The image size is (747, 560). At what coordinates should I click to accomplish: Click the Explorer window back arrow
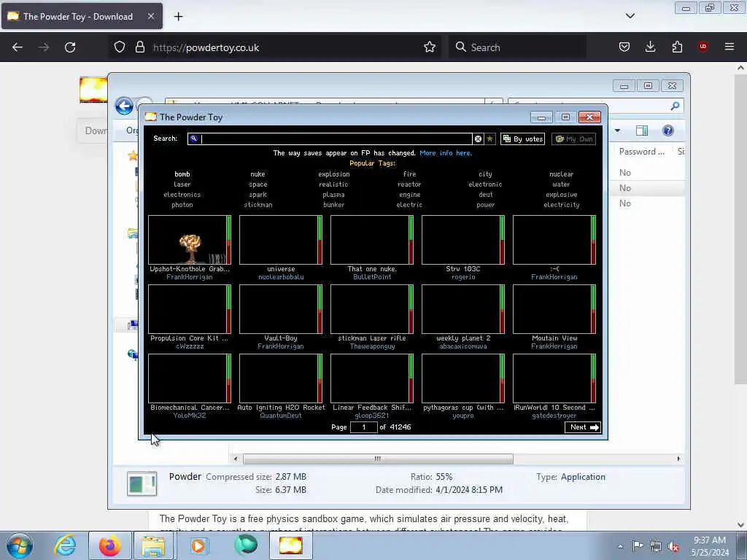[x=124, y=106]
